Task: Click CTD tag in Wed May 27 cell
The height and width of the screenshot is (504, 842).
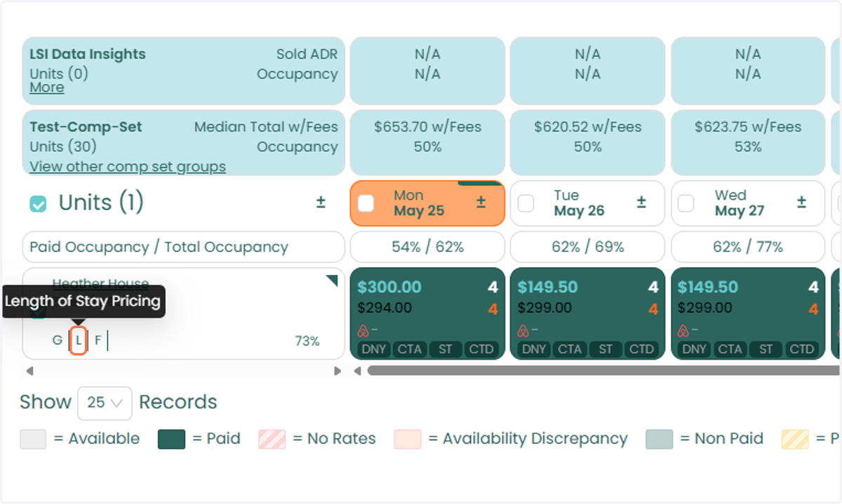Action: tap(801, 349)
